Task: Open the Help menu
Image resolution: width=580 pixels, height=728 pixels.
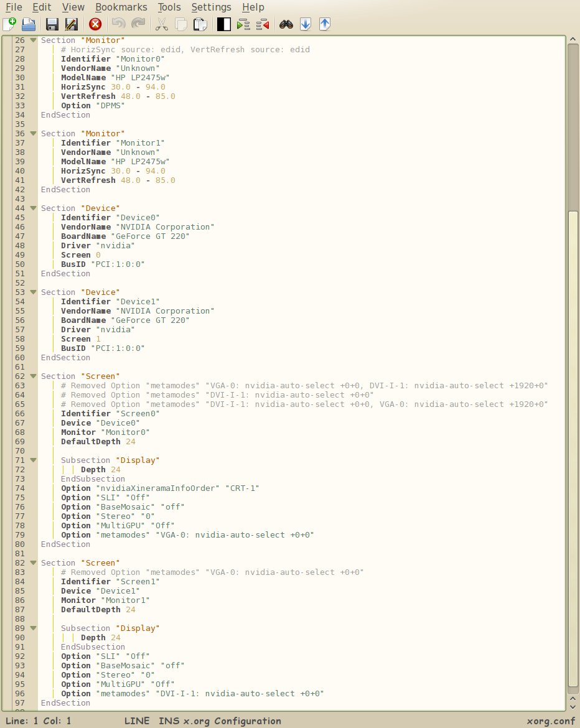Action: (x=253, y=7)
